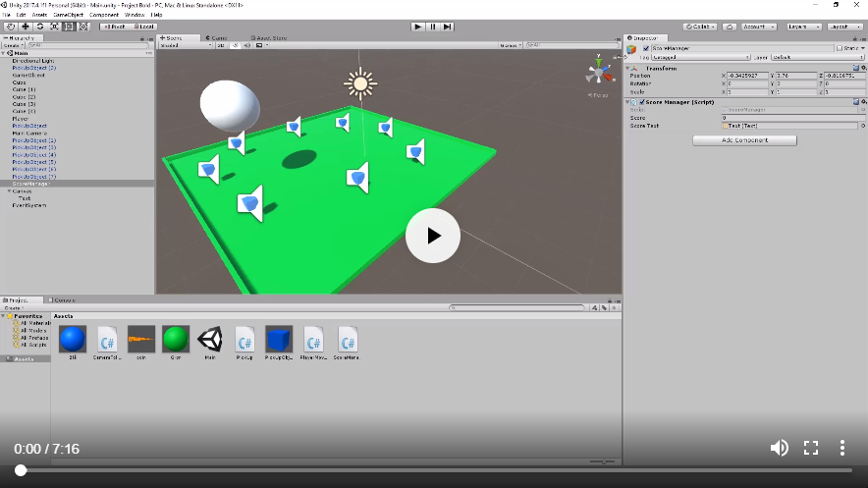Image resolution: width=868 pixels, height=488 pixels.
Task: Enable the Static checkbox
Action: [x=839, y=48]
